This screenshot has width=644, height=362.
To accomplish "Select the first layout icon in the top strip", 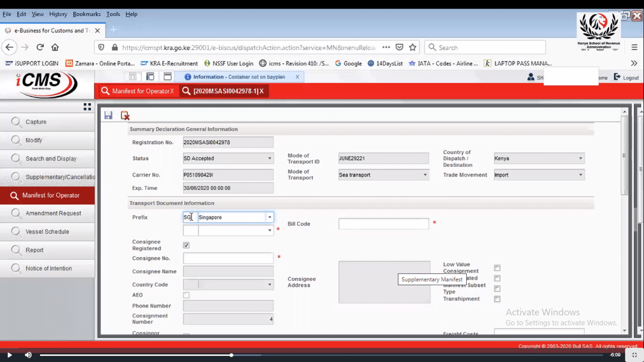I will pyautogui.click(x=133, y=77).
